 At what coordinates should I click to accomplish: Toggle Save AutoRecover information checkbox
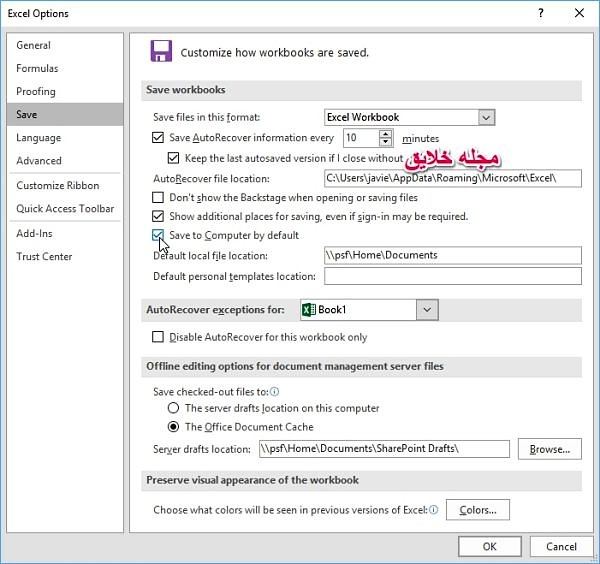tap(158, 138)
